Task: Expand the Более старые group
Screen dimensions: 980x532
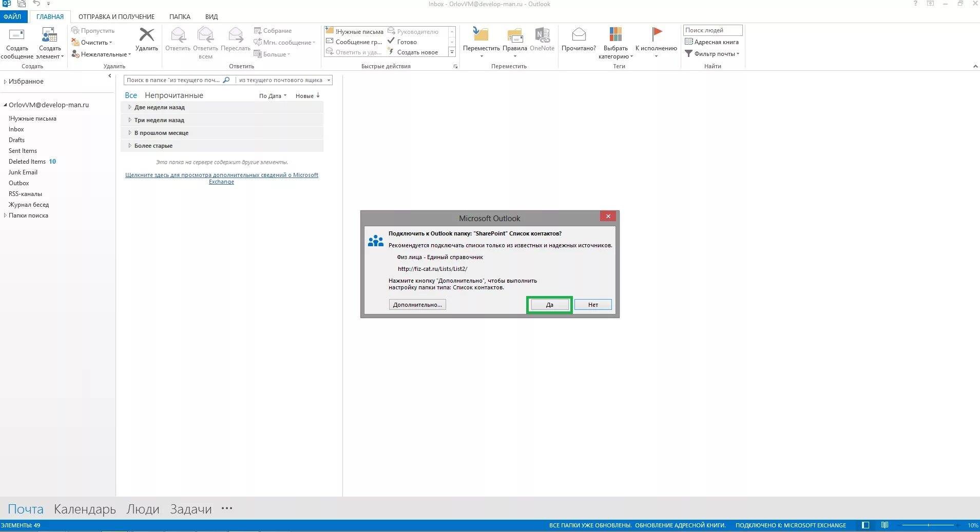Action: [130, 146]
